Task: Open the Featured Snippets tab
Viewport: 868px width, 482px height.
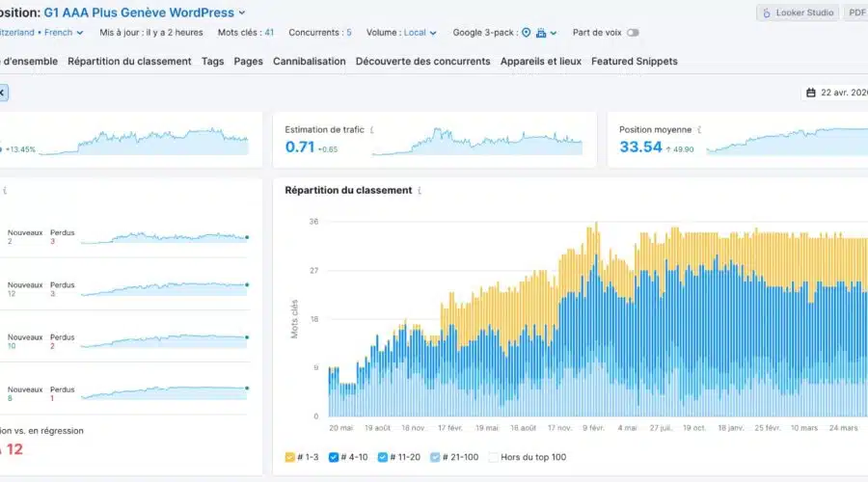Action: [634, 61]
